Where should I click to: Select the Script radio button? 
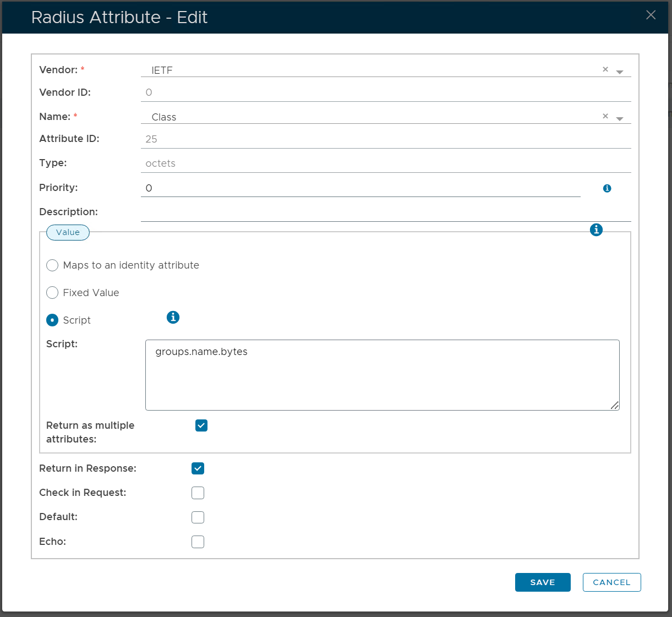click(x=52, y=320)
